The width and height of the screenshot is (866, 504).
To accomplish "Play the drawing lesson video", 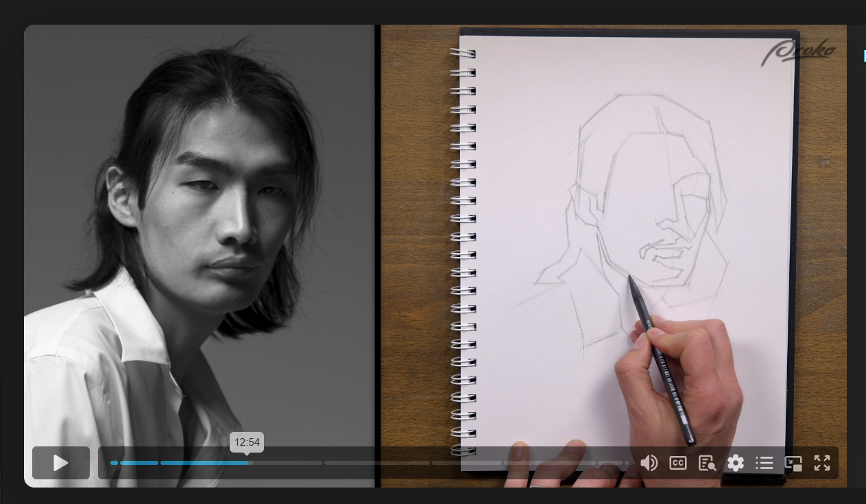I will 61,463.
